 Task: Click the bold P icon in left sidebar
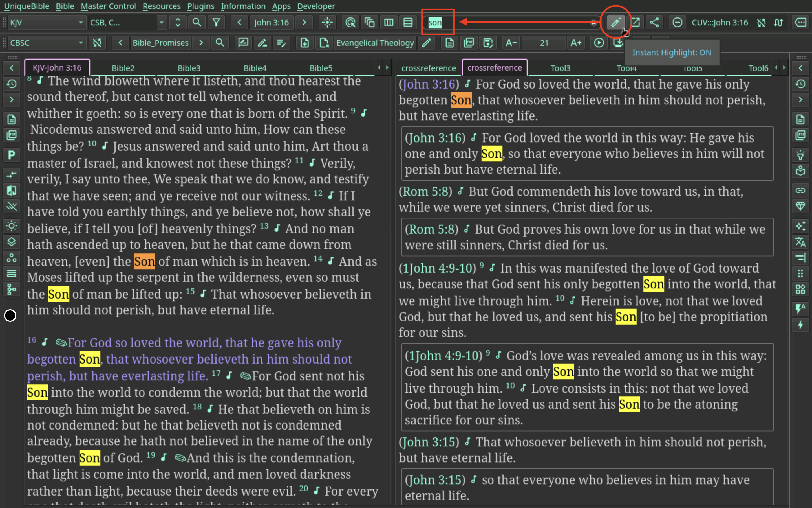pos(11,155)
